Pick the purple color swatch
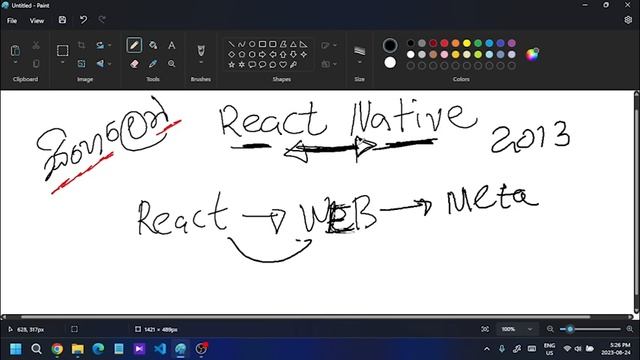The height and width of the screenshot is (360, 640). pyautogui.click(x=512, y=43)
